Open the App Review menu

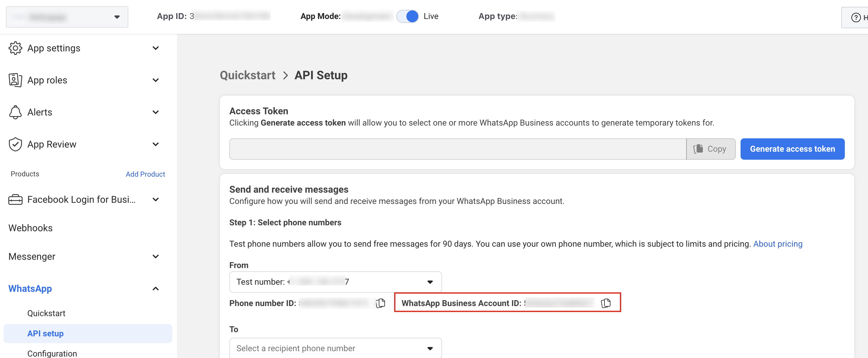point(52,144)
